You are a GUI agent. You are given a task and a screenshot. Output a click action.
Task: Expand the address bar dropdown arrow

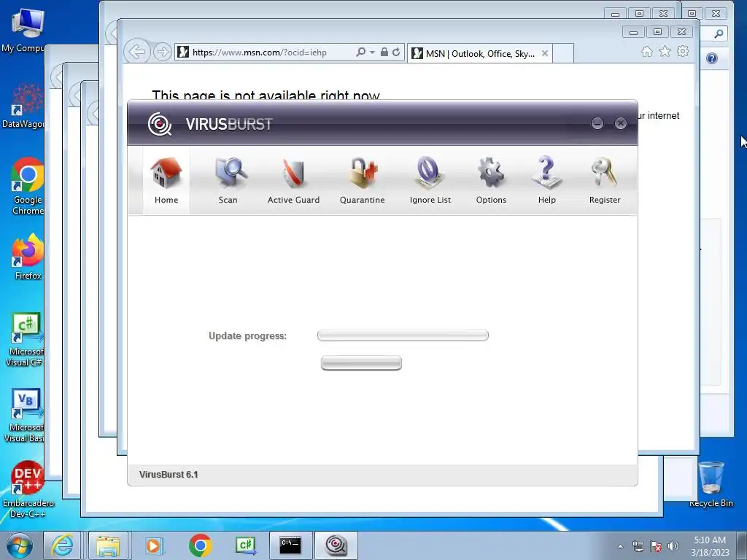(x=372, y=52)
